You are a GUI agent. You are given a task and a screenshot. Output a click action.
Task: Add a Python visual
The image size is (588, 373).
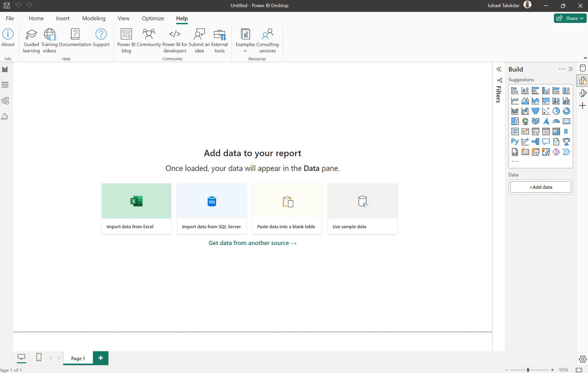pos(515,141)
